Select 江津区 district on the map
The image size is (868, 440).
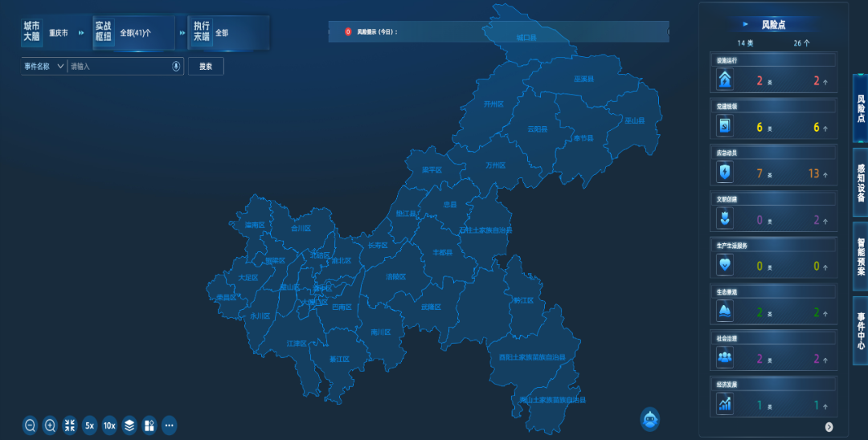297,344
